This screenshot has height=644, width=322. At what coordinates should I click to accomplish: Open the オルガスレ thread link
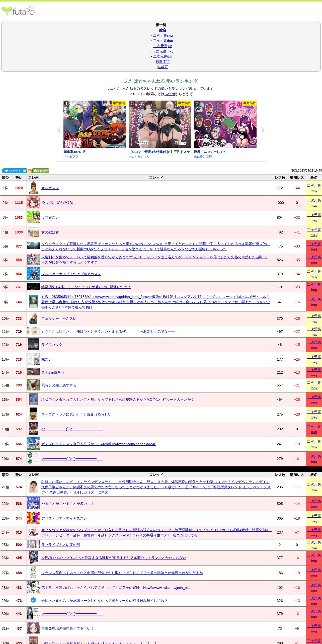click(x=50, y=188)
